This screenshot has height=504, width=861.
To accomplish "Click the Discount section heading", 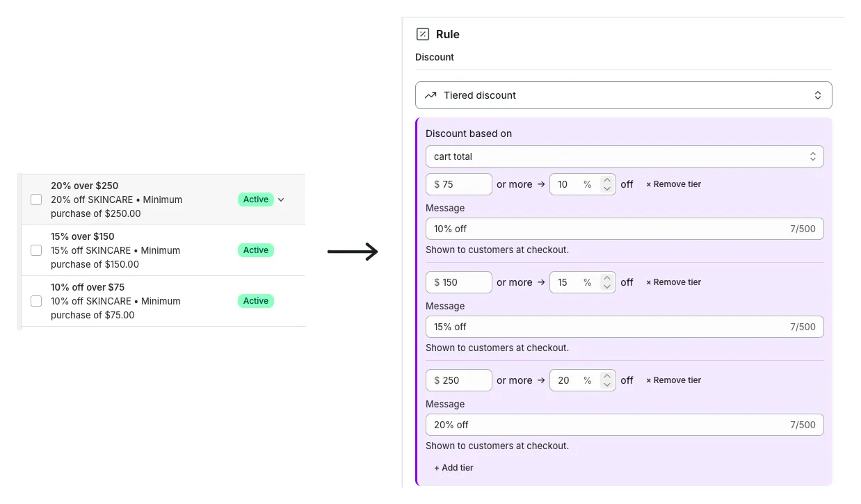I will [435, 57].
